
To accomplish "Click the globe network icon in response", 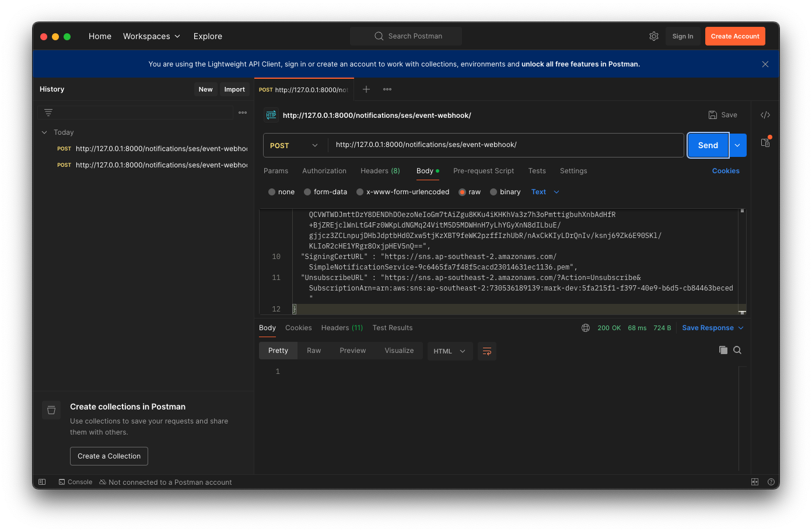I will click(586, 328).
